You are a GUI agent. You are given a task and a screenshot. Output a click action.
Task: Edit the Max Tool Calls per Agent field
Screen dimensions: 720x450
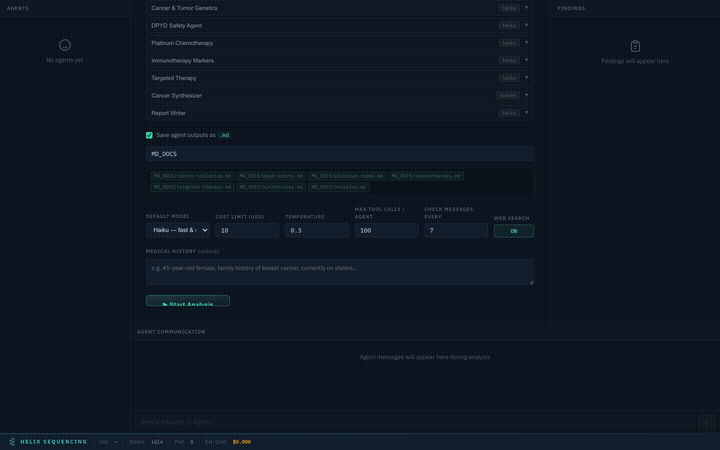(386, 231)
